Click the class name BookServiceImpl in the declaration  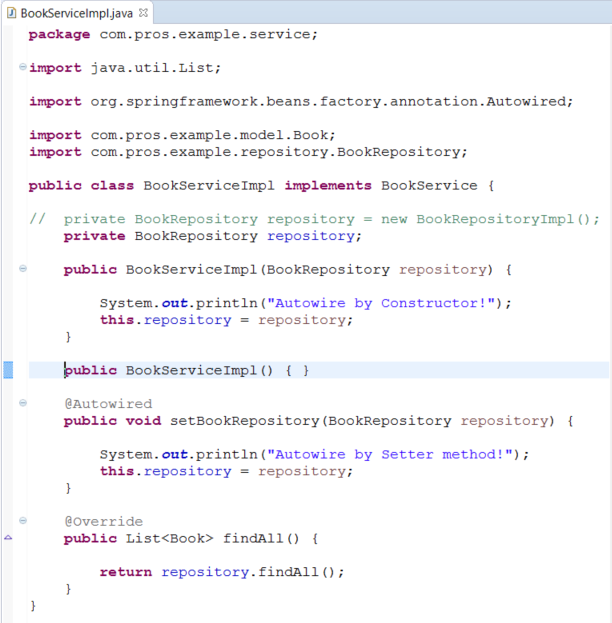coord(209,186)
